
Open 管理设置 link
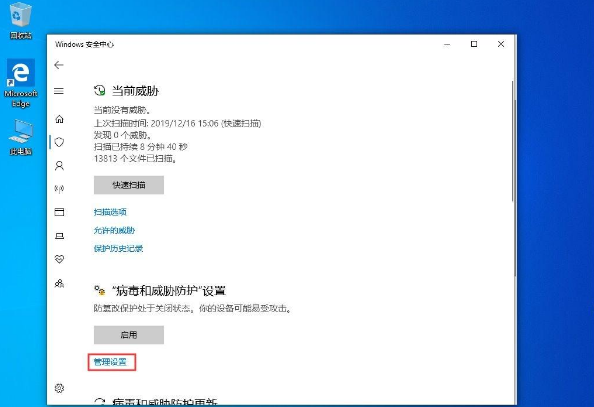point(110,362)
